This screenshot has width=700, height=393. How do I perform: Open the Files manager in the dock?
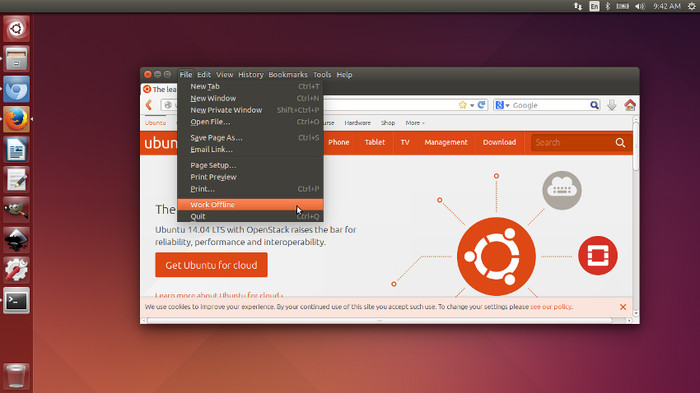17,59
